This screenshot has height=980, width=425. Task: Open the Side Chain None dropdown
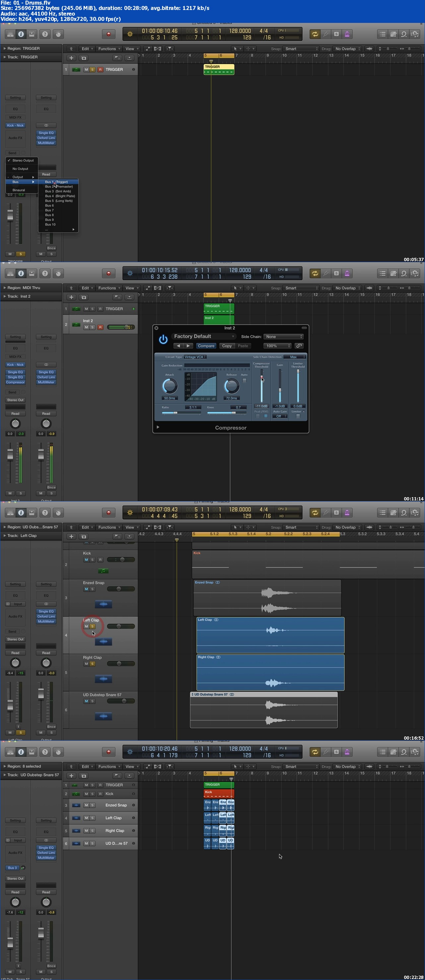click(283, 337)
